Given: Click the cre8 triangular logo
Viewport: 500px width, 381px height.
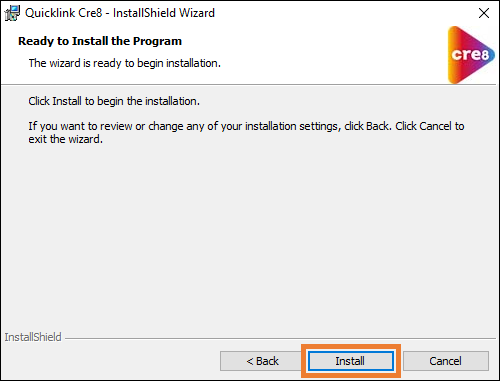Looking at the screenshot, I should click(471, 55).
